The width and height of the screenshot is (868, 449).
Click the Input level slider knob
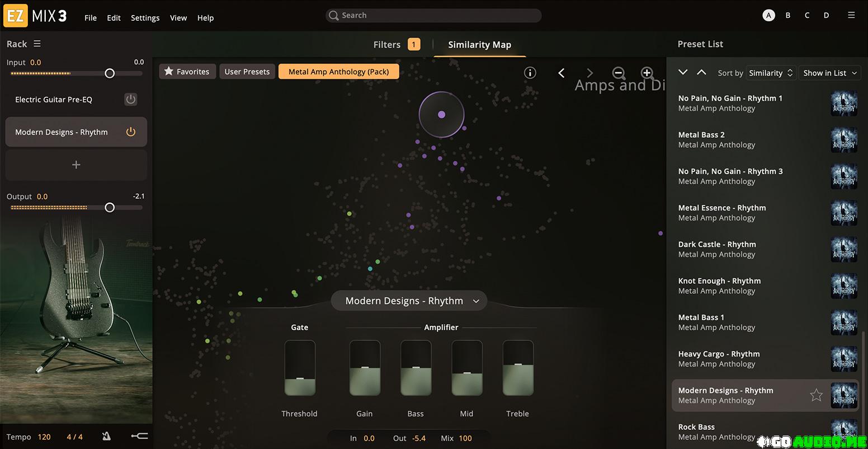(110, 73)
